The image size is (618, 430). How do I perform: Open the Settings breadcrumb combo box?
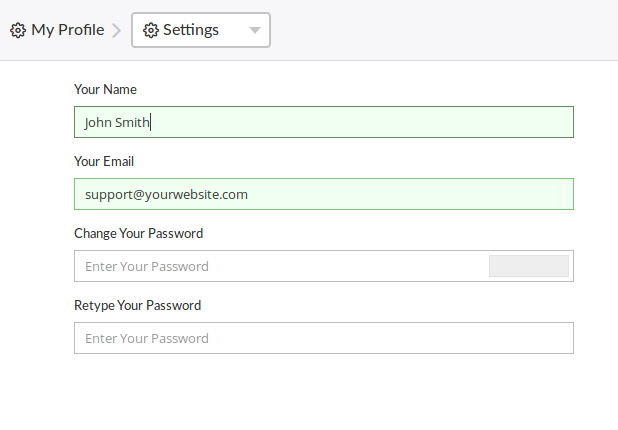[201, 30]
